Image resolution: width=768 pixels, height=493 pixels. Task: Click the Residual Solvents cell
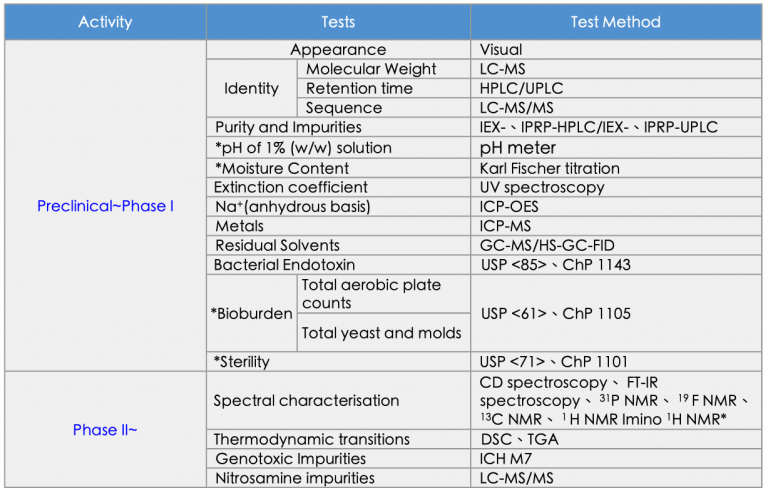338,245
